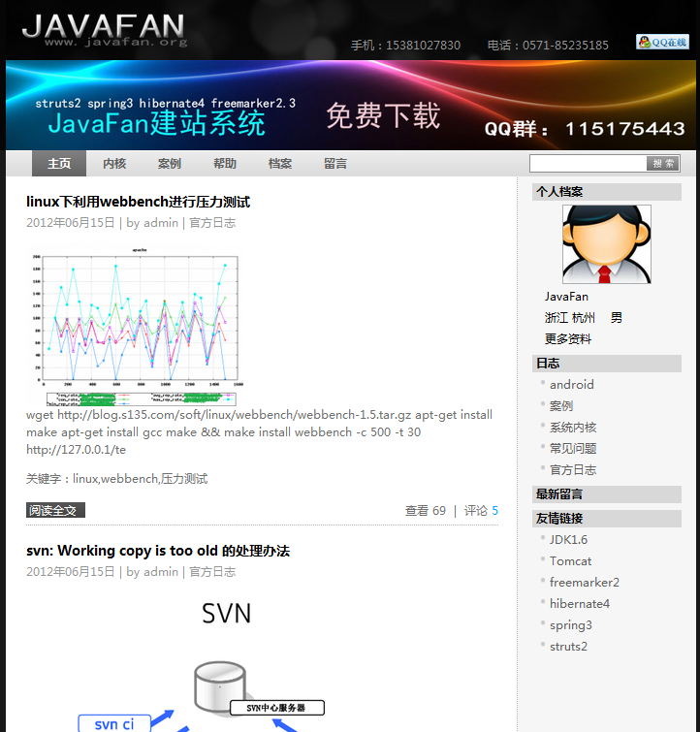The image size is (700, 732).
Task: Open the 案例 log category in sidebar
Action: [561, 406]
